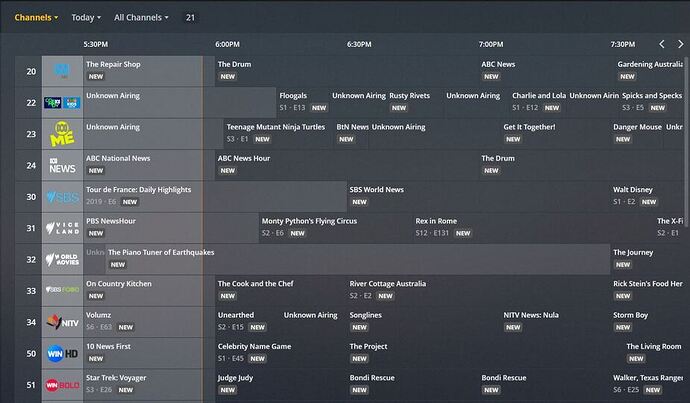The height and width of the screenshot is (403, 690).
Task: Go to previous time range arrow
Action: click(662, 44)
